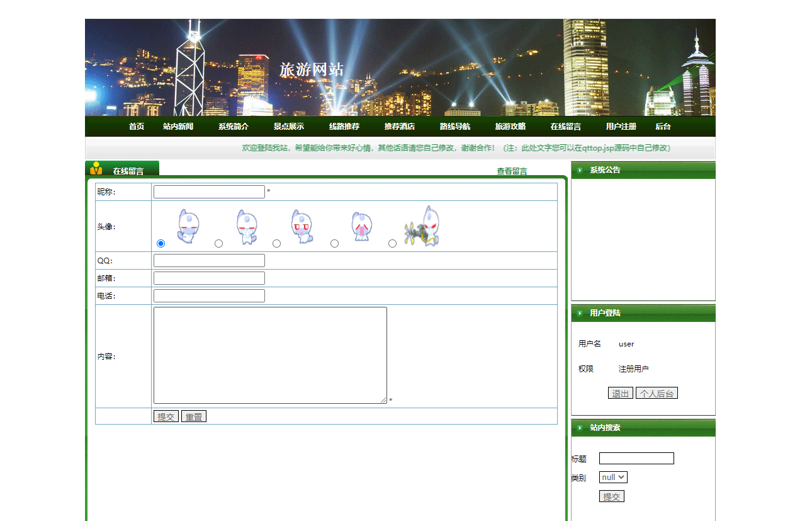The width and height of the screenshot is (812, 521).
Task: Click the 昵称 nickname input field
Action: [x=209, y=192]
